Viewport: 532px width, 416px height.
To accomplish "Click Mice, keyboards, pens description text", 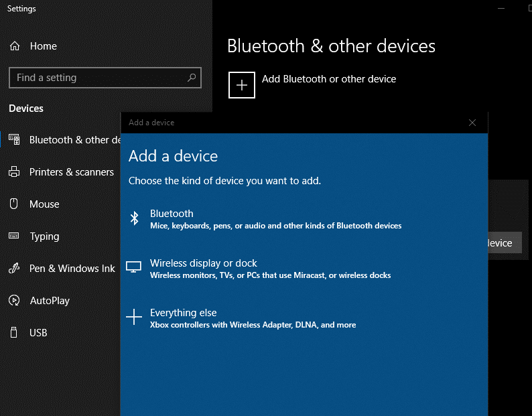I will pyautogui.click(x=276, y=226).
